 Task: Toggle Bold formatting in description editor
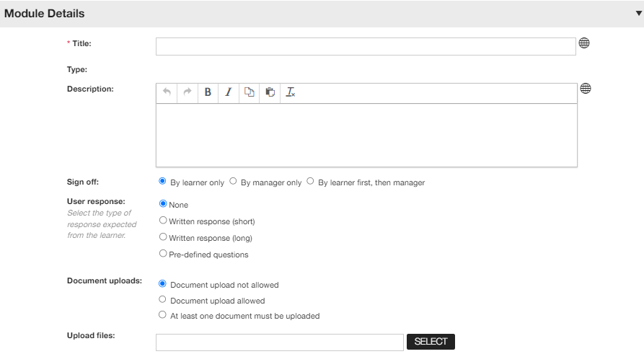(x=208, y=92)
